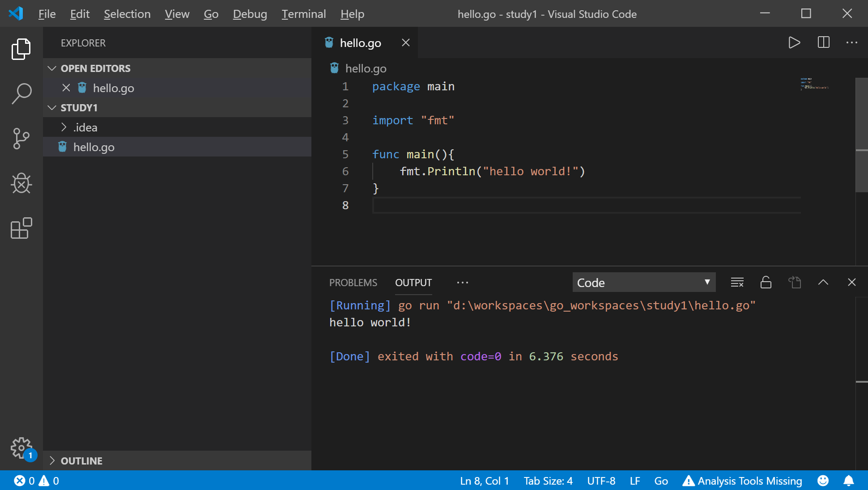Screen dimensions: 868x490
Task: Open the Extensions view
Action: tap(21, 228)
